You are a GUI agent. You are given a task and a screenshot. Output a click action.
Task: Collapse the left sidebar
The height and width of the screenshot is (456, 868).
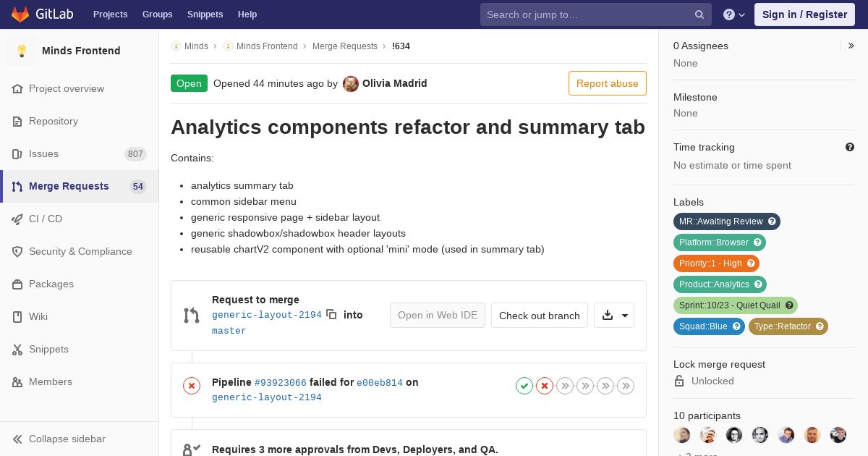(80, 439)
